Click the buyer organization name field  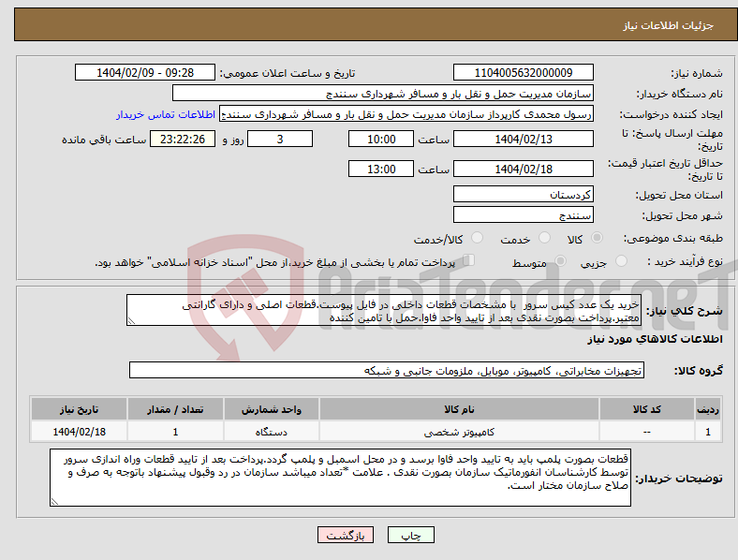383,93
